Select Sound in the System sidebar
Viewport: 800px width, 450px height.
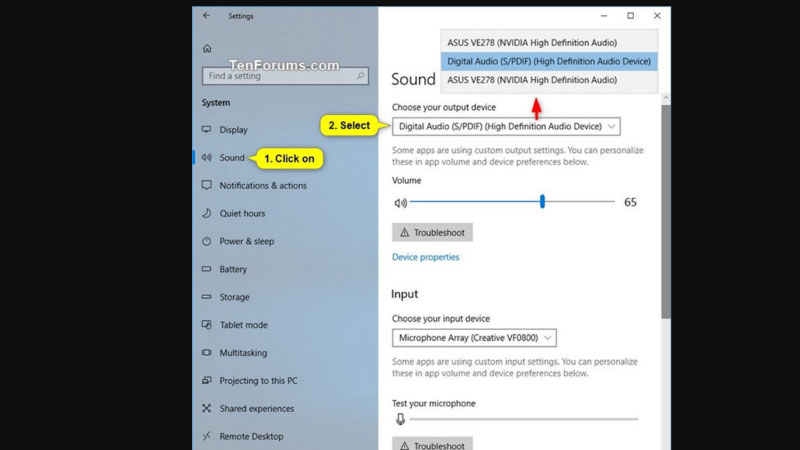(232, 158)
